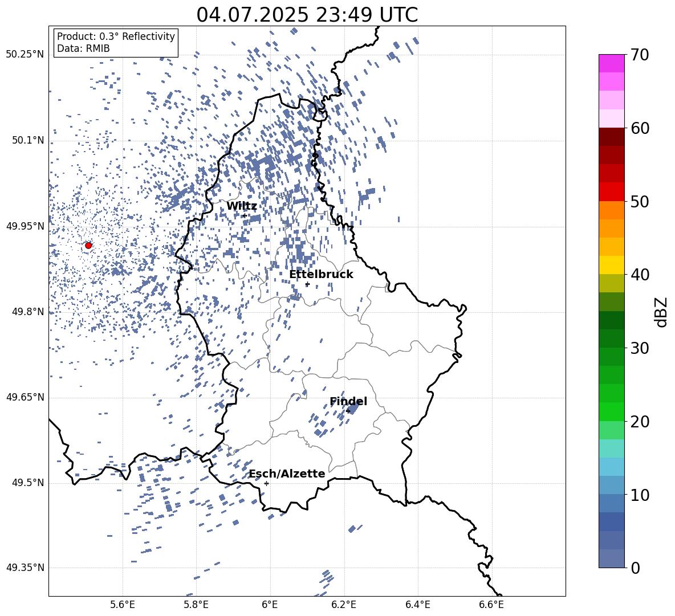Click the 49.35°N latitude label

click(25, 568)
